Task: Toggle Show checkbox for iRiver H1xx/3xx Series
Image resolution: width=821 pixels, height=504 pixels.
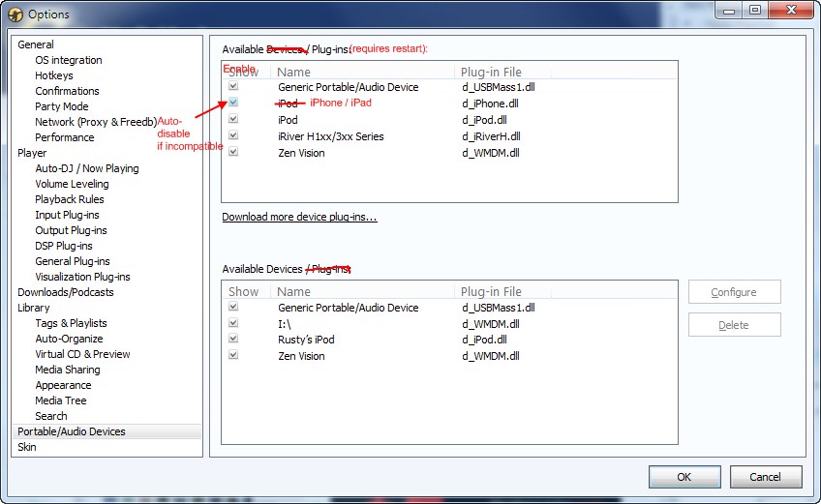Action: [x=232, y=136]
